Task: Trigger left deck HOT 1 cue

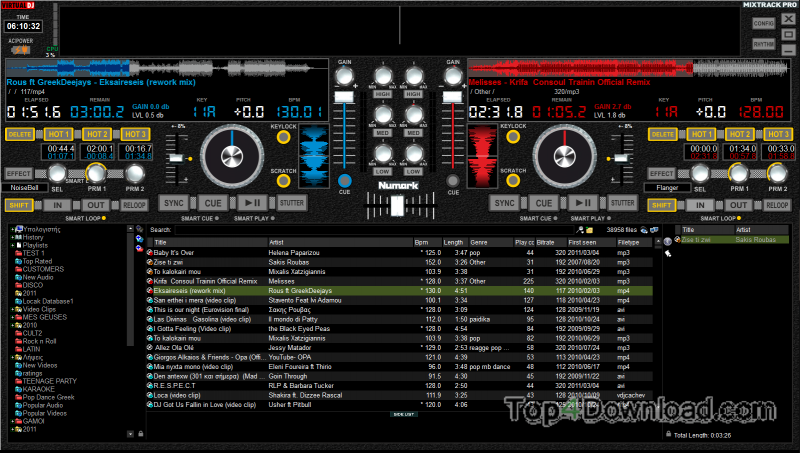Action: [x=58, y=134]
